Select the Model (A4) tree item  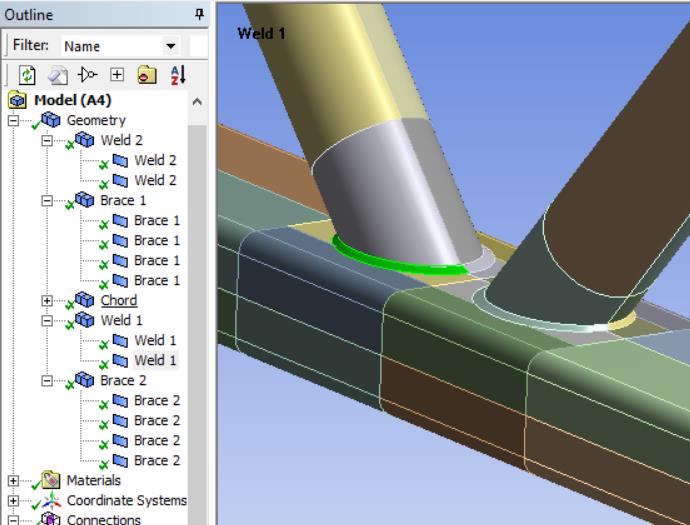[73, 100]
